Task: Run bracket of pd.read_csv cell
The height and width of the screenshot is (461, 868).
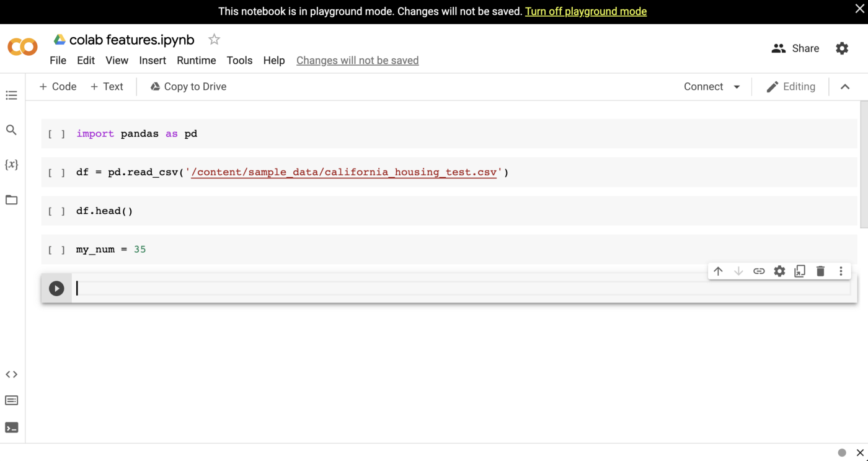Action: [56, 172]
